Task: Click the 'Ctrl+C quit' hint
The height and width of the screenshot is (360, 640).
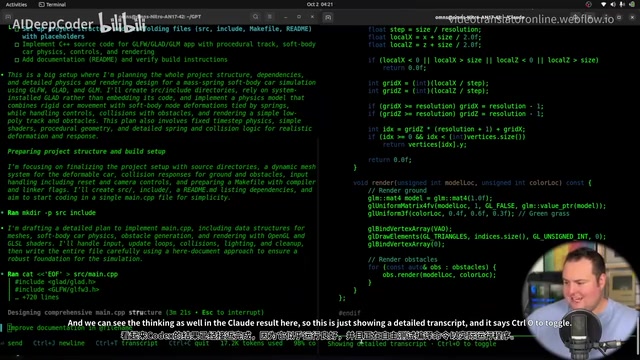Action: pyautogui.click(x=189, y=343)
